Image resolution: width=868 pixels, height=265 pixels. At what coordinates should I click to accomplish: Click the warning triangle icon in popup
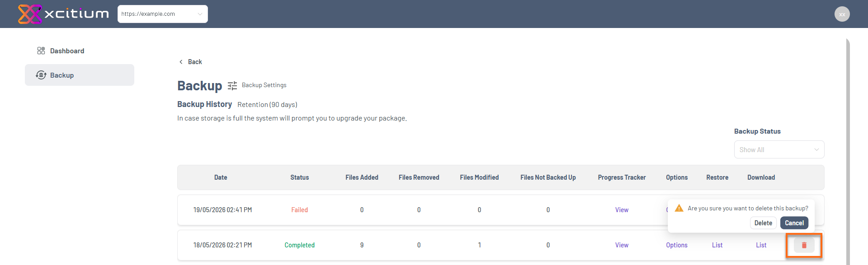point(679,208)
